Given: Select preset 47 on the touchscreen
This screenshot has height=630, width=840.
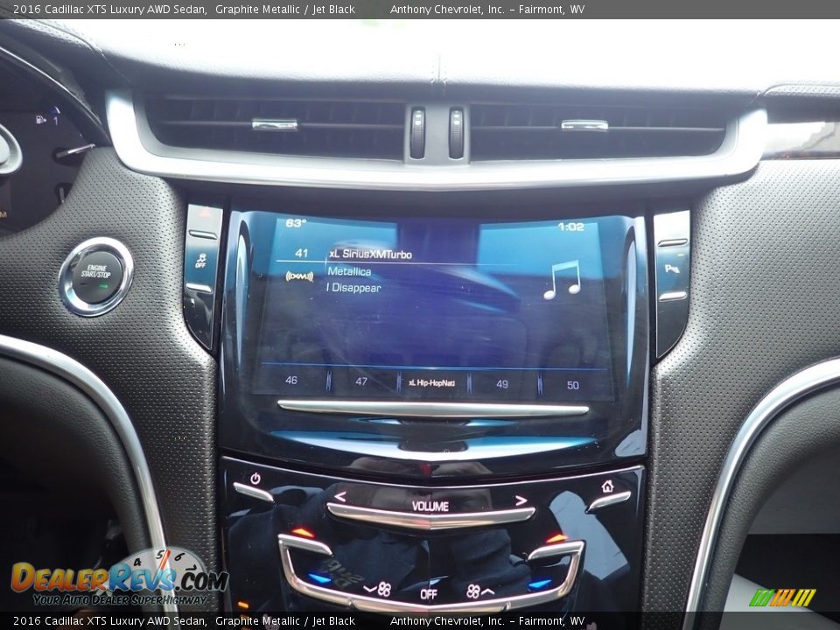Looking at the screenshot, I should [x=361, y=381].
